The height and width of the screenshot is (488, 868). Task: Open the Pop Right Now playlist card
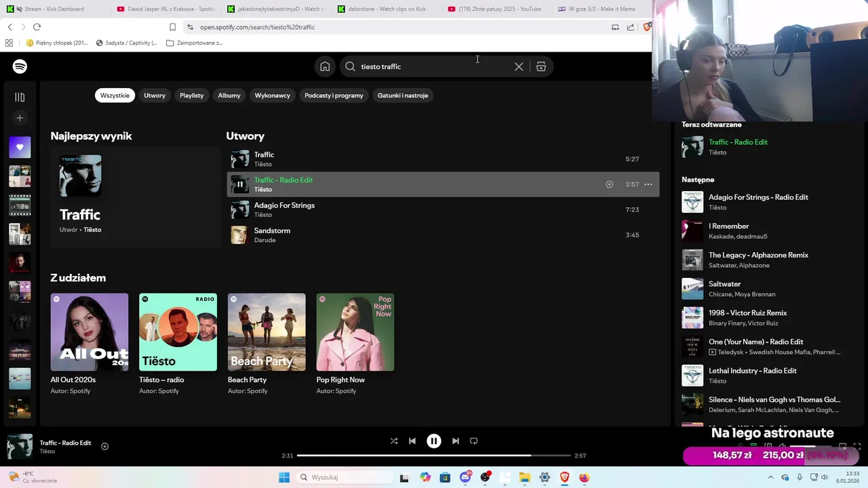coord(355,344)
